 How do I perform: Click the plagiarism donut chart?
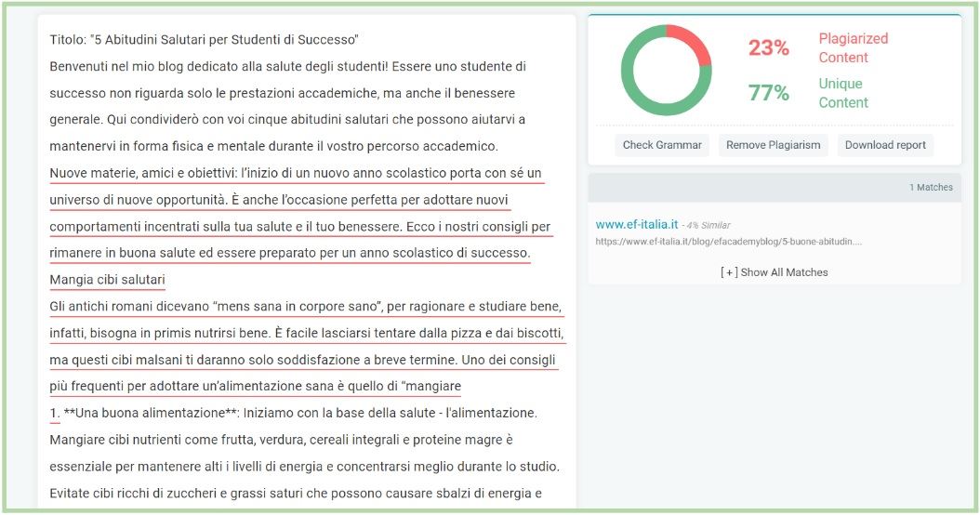(x=667, y=70)
